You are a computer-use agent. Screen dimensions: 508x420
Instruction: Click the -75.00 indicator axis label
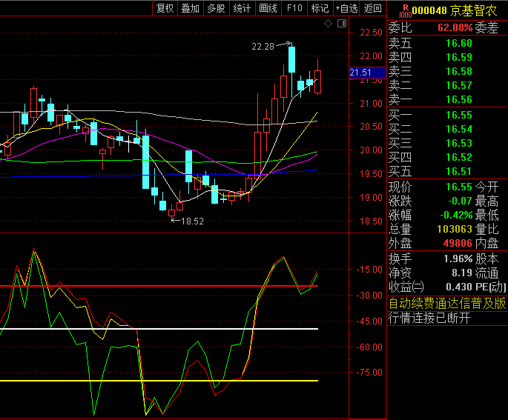click(369, 373)
